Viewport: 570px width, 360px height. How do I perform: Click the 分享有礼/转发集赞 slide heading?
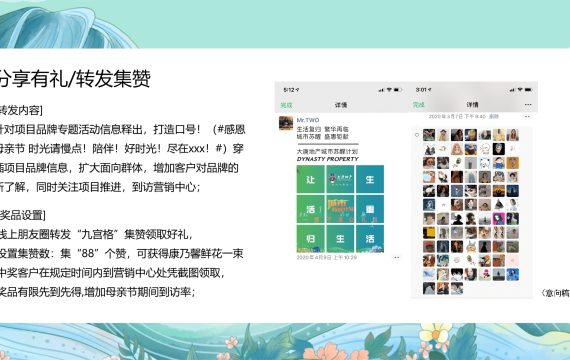click(75, 78)
